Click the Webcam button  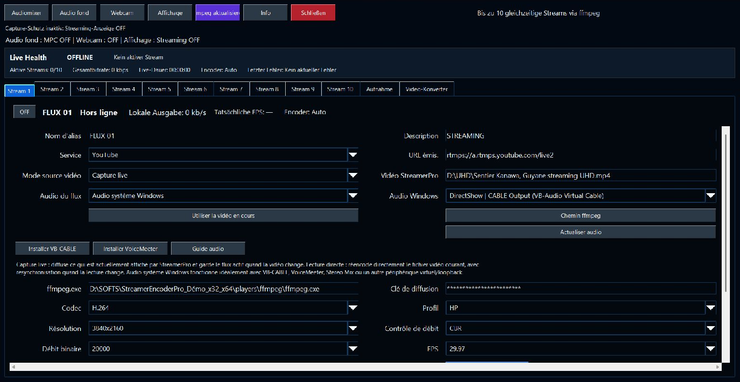pos(122,13)
